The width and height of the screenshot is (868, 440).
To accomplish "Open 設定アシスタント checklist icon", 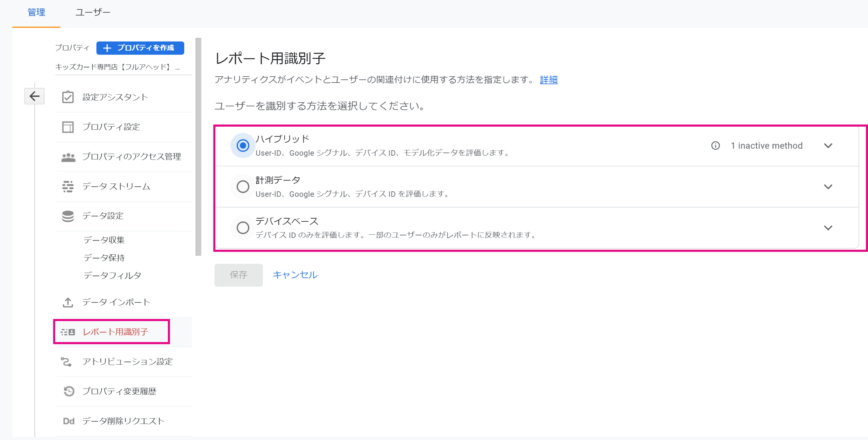I will [x=68, y=97].
